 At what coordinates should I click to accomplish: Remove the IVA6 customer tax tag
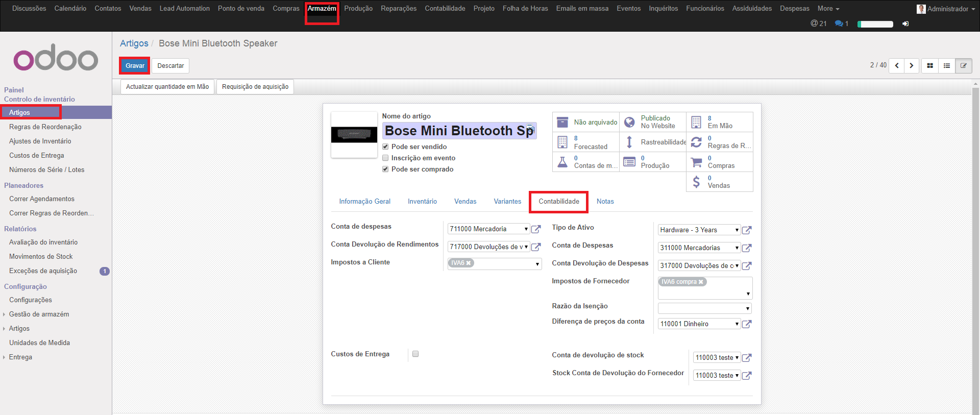coord(469,263)
